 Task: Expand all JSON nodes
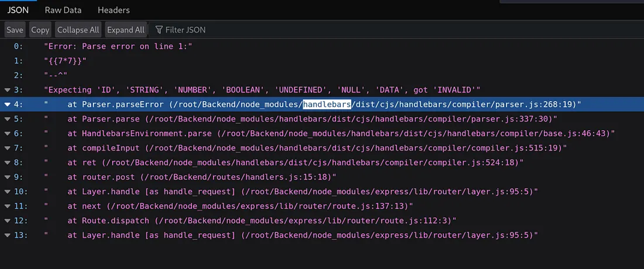(x=126, y=30)
